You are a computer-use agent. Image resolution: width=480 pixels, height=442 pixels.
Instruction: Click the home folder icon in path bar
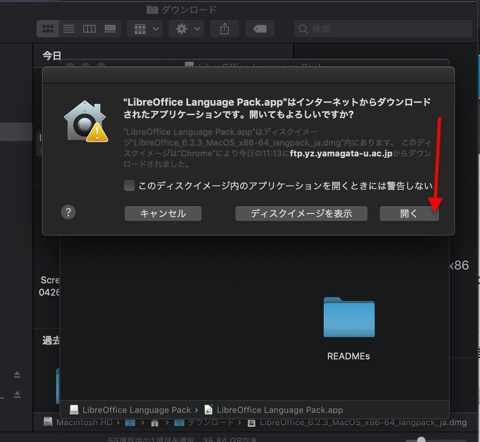(x=154, y=423)
